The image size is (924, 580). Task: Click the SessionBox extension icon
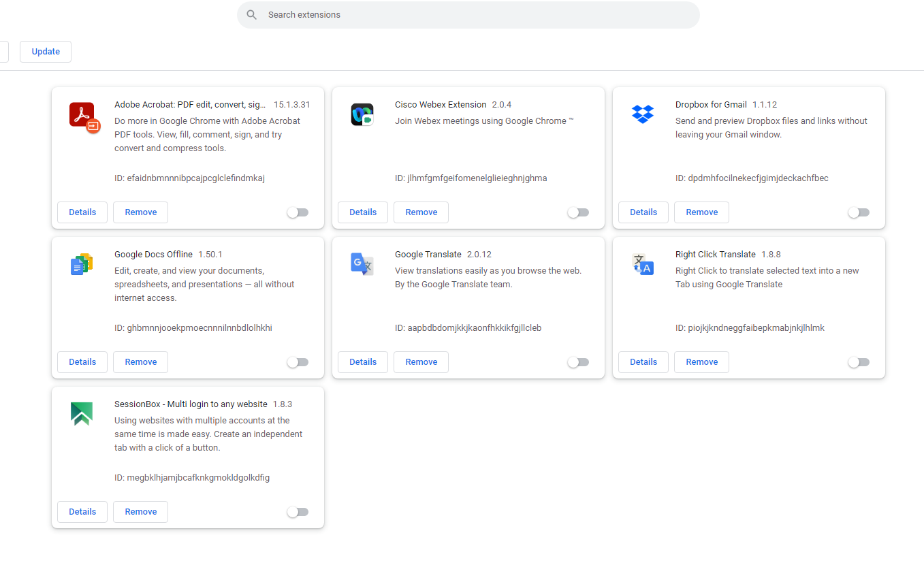coord(82,414)
